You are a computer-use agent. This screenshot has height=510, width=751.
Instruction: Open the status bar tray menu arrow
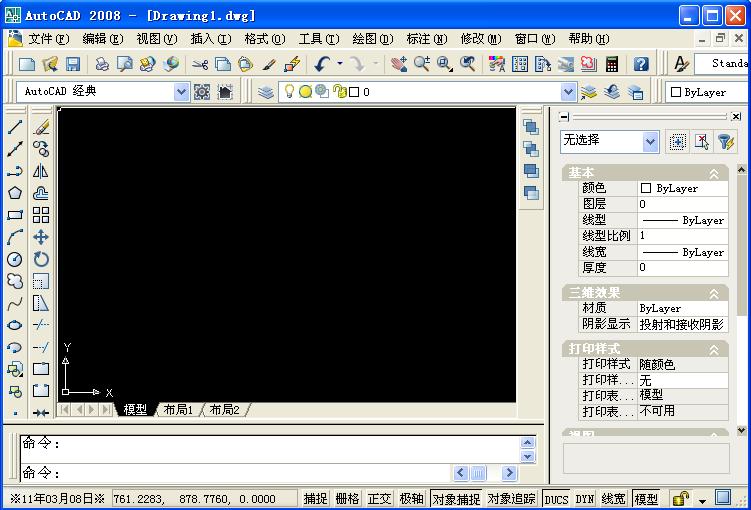[x=702, y=501]
